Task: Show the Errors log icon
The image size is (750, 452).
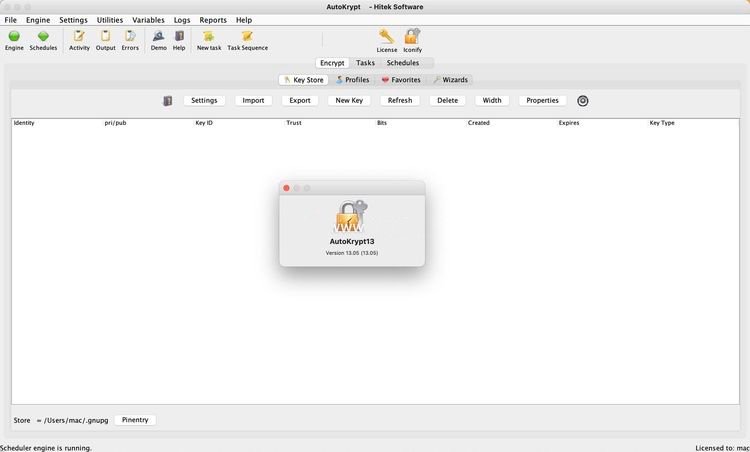Action: pyautogui.click(x=130, y=37)
